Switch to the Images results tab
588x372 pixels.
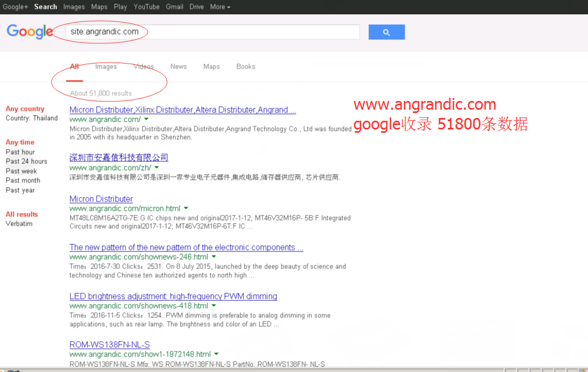(x=106, y=66)
